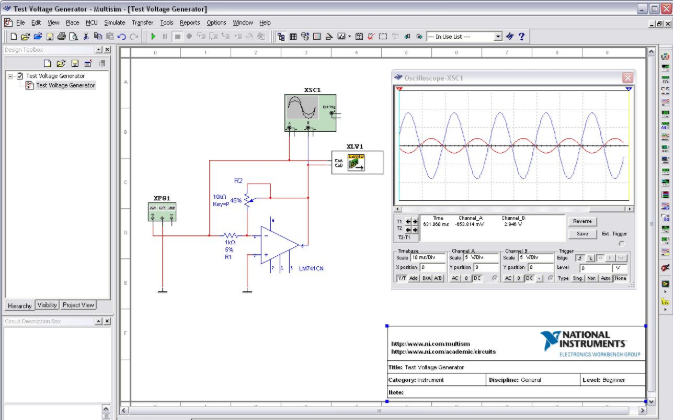Screen dimensions: 673x420
Task: Open the Grapher tool icon
Action: (x=341, y=37)
